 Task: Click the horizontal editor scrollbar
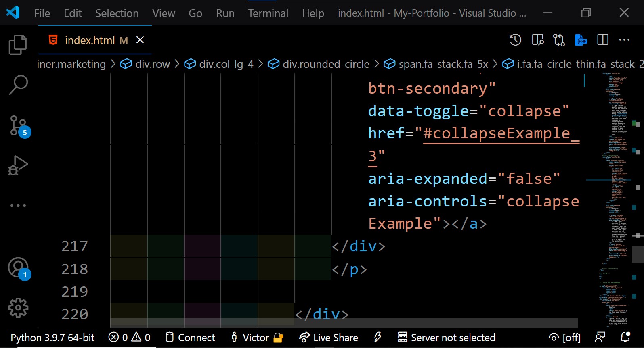(344, 323)
